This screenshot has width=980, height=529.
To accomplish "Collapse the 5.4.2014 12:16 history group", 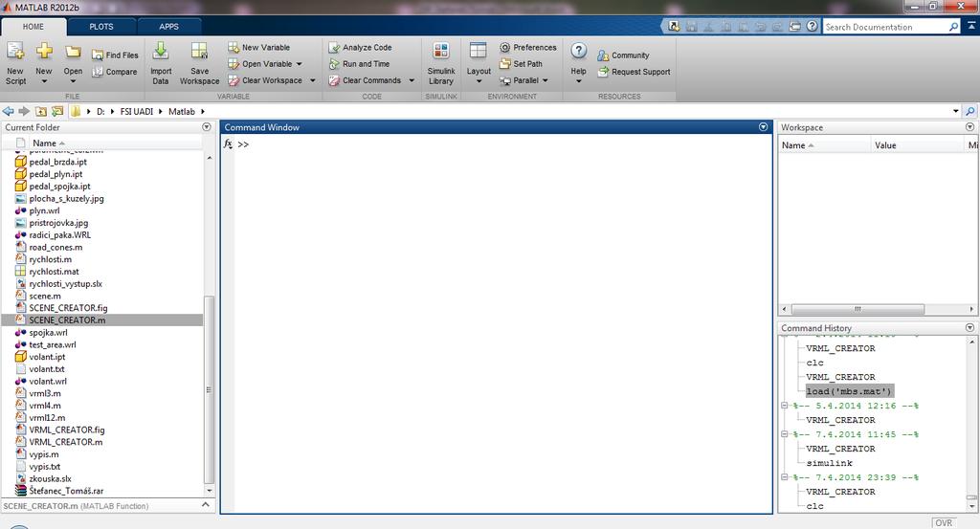I will point(785,406).
